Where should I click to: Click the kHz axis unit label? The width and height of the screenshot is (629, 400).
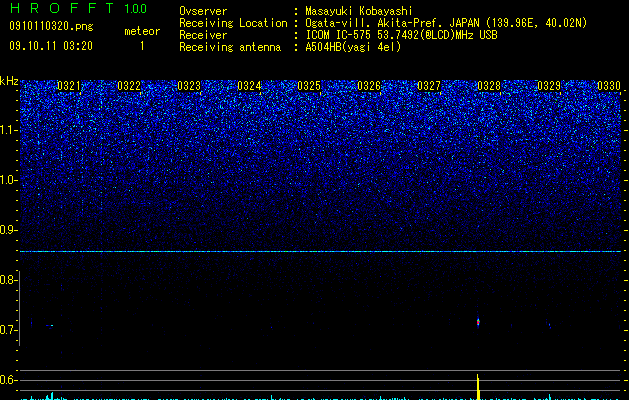9,81
